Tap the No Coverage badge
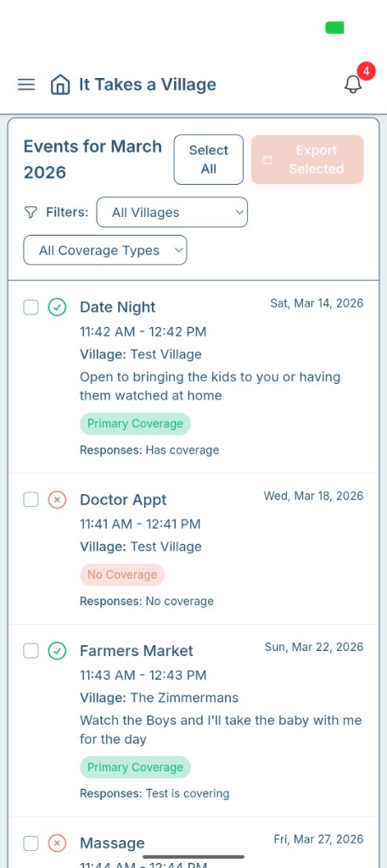This screenshot has height=868, width=387. [122, 575]
